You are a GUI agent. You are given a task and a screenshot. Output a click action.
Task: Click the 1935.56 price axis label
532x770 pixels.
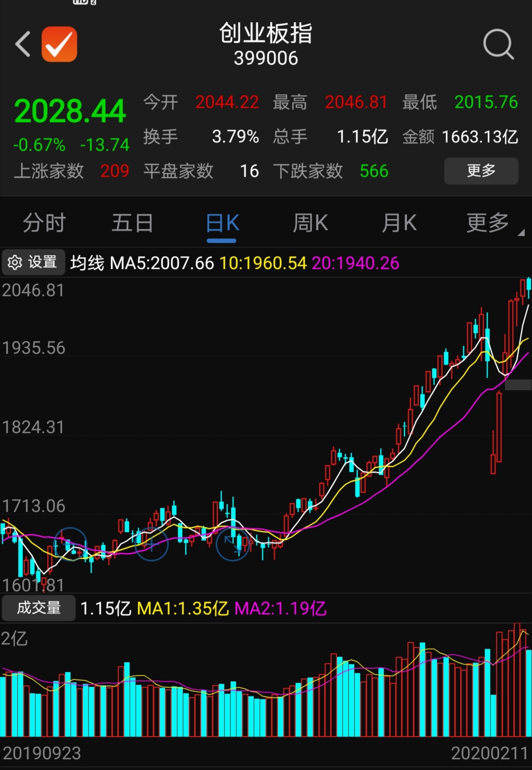click(x=33, y=348)
